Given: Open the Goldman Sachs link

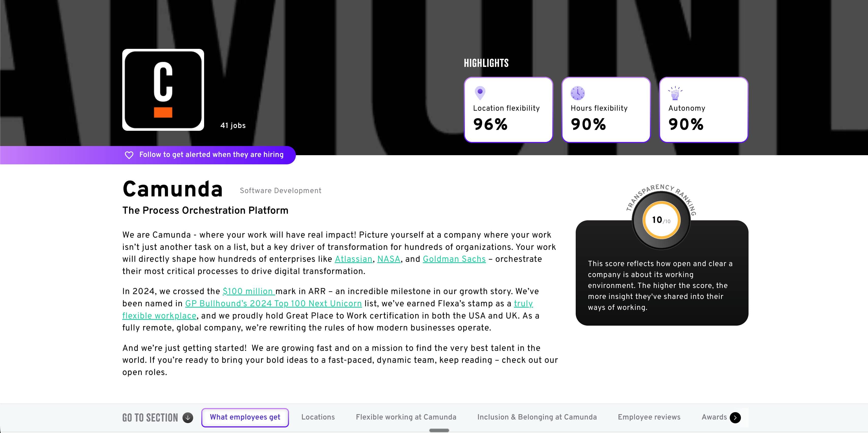Looking at the screenshot, I should (454, 259).
